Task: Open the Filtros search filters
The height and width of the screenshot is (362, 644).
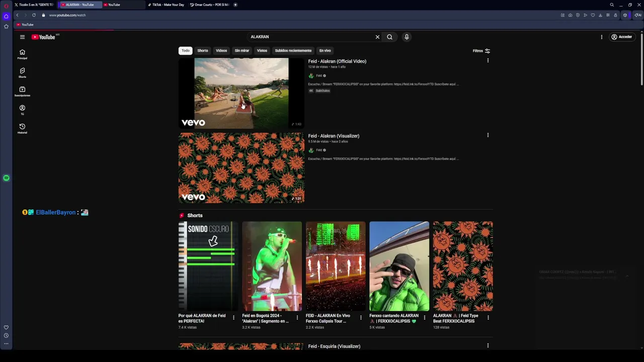Action: pos(481,51)
